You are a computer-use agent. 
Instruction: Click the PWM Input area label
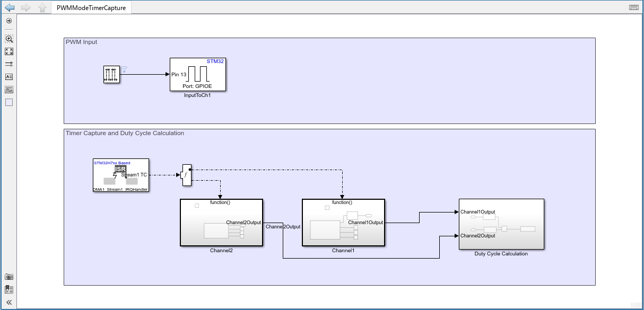81,42
